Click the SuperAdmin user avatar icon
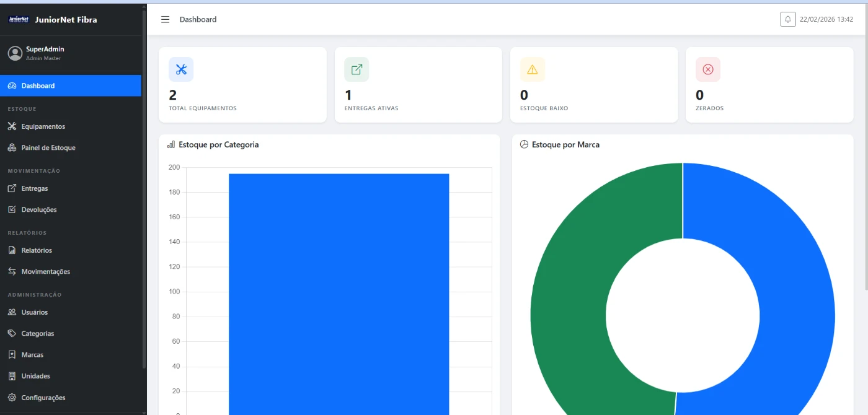The width and height of the screenshot is (868, 415). (15, 53)
